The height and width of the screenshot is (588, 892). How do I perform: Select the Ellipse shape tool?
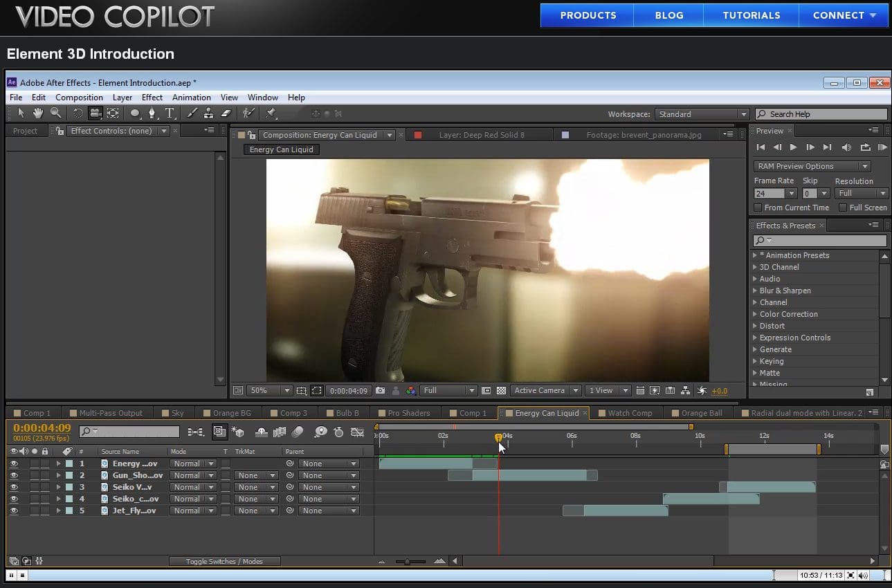click(x=136, y=113)
